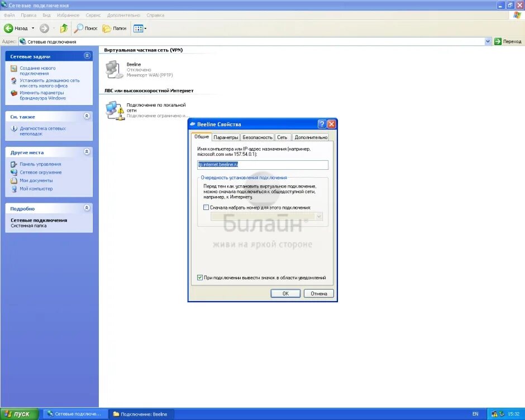Open the Сервис menu
The height and width of the screenshot is (420, 525).
[93, 15]
